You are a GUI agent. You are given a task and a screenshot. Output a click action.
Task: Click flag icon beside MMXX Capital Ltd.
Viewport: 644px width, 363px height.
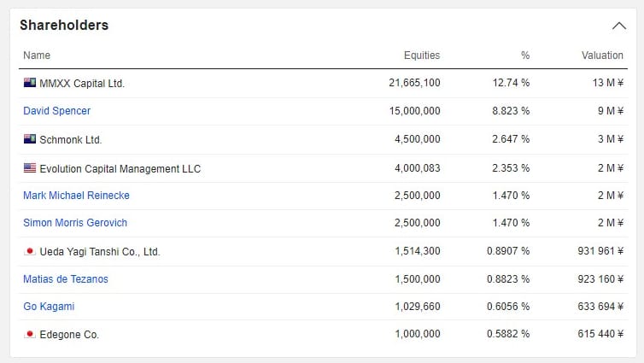pyautogui.click(x=30, y=83)
